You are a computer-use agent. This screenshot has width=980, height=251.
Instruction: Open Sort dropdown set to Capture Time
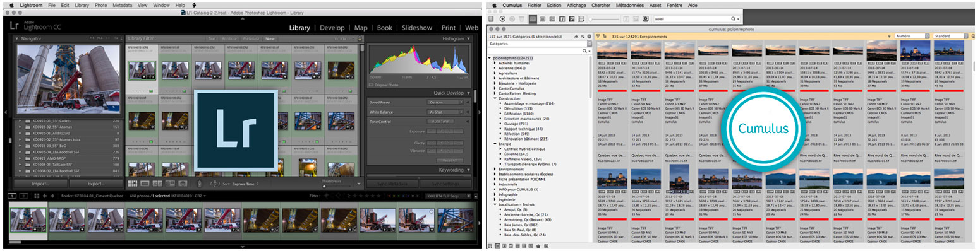pos(245,184)
